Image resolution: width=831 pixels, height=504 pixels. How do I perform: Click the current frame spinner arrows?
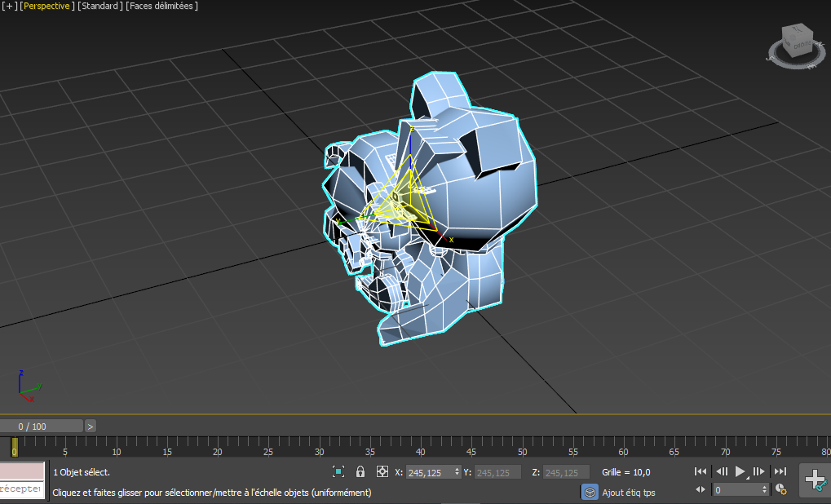coord(764,489)
